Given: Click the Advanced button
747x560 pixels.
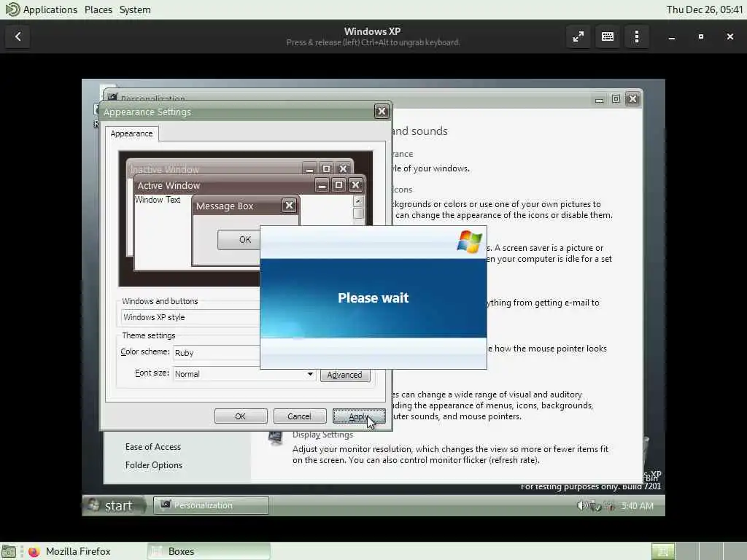Looking at the screenshot, I should (x=345, y=375).
